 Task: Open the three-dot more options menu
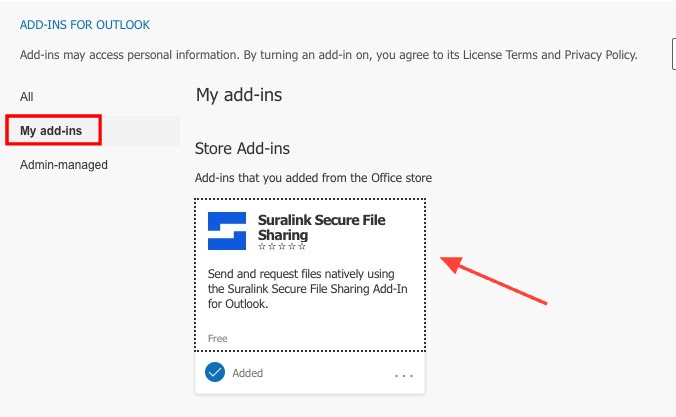coord(404,376)
